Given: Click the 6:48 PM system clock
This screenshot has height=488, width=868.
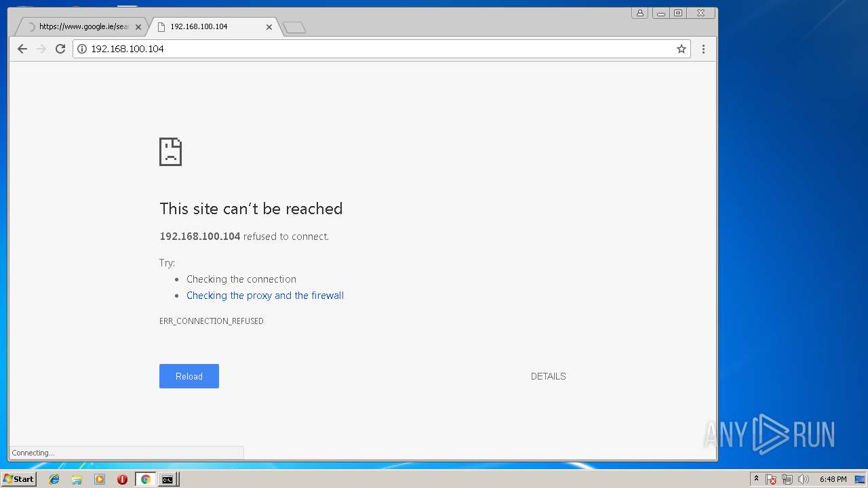Looking at the screenshot, I should point(833,479).
